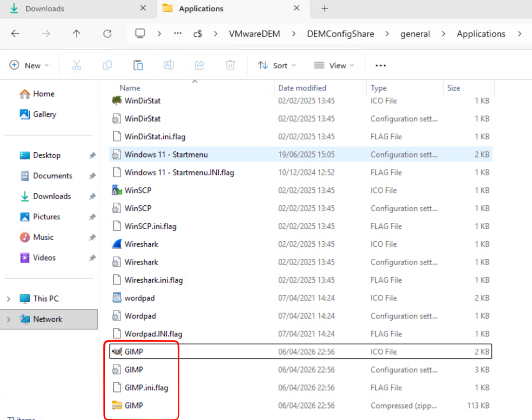The image size is (532, 420).
Task: Select WinDirStat.ini.flag file
Action: (301, 137)
